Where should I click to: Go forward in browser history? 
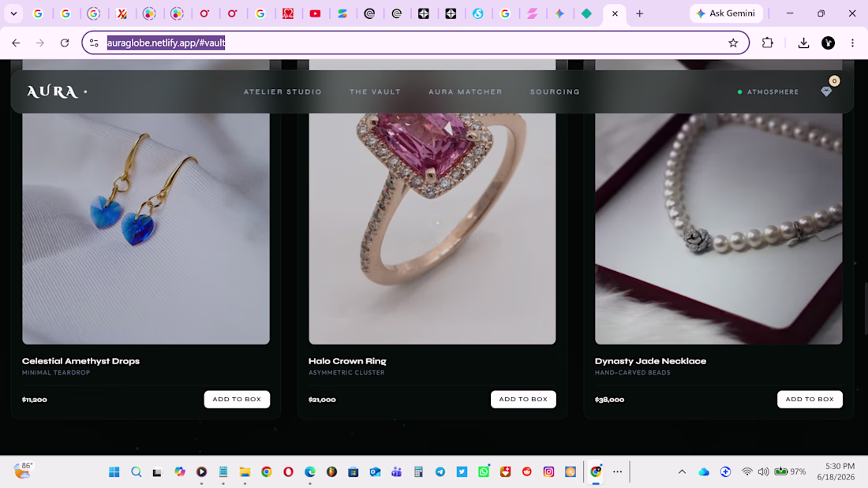pos(40,43)
